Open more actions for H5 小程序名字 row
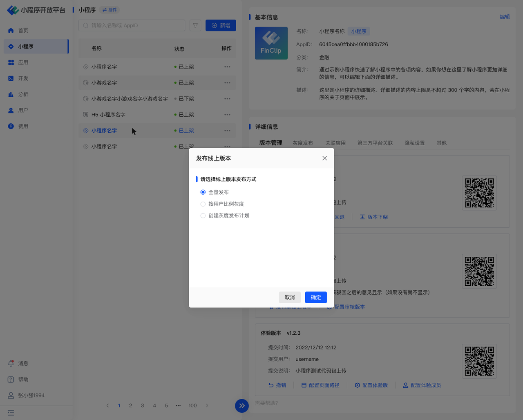 [227, 115]
